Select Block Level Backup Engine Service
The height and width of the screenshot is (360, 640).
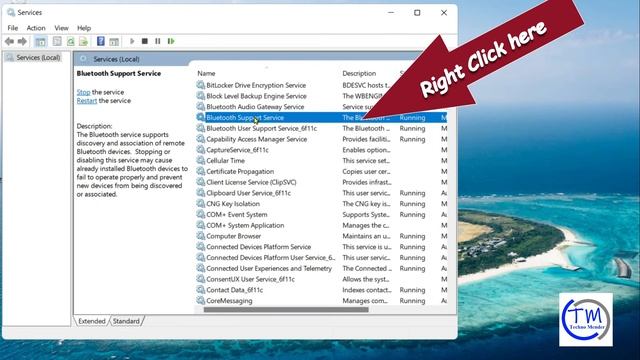coord(256,96)
